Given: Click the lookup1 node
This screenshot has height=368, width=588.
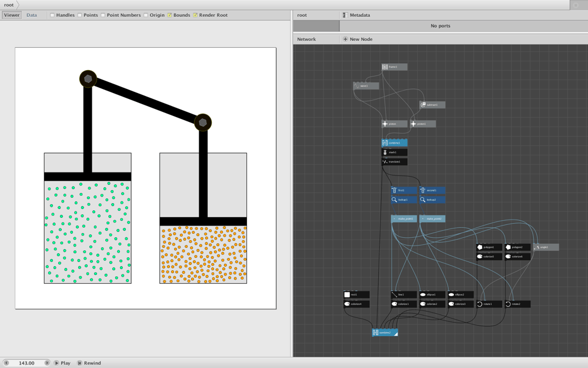Looking at the screenshot, I should pos(404,200).
